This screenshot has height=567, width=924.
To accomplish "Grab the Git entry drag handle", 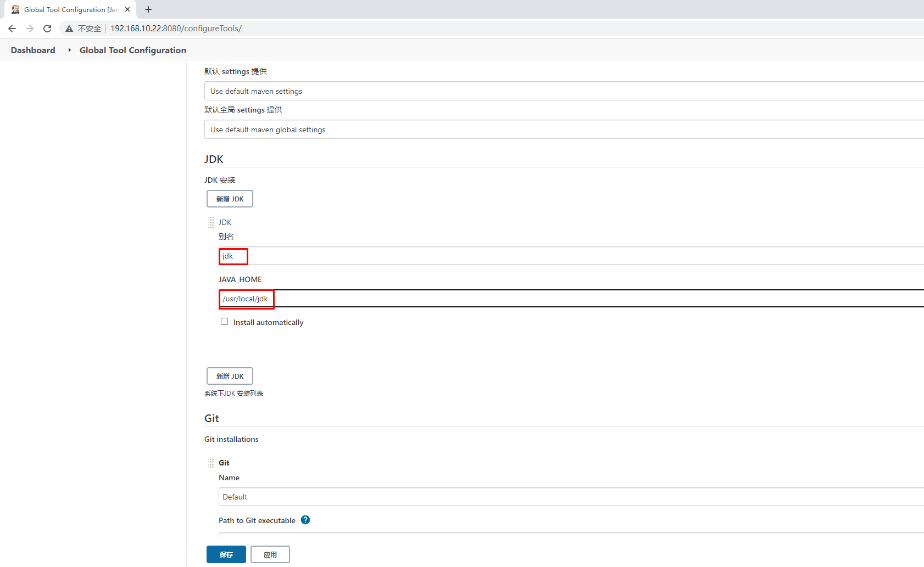I will 211,463.
